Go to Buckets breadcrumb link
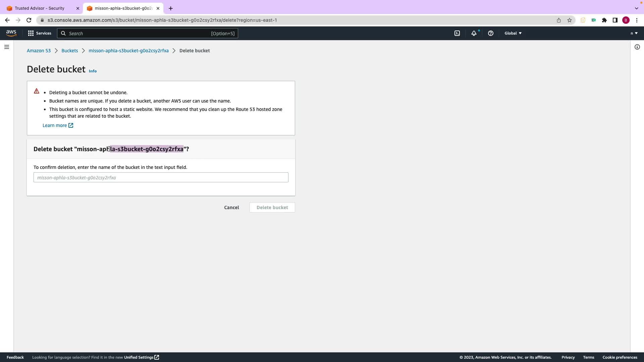Image resolution: width=644 pixels, height=362 pixels. coord(69,51)
